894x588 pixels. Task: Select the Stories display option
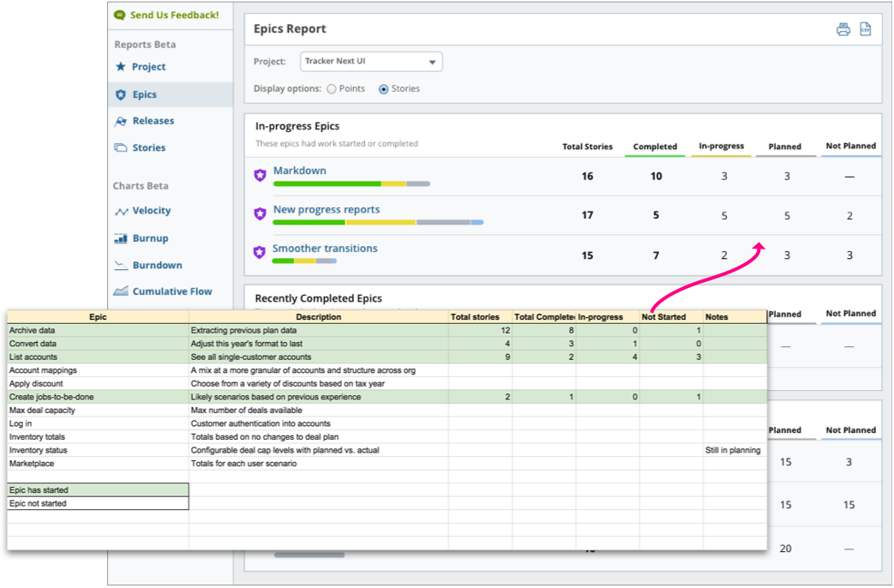pyautogui.click(x=383, y=89)
